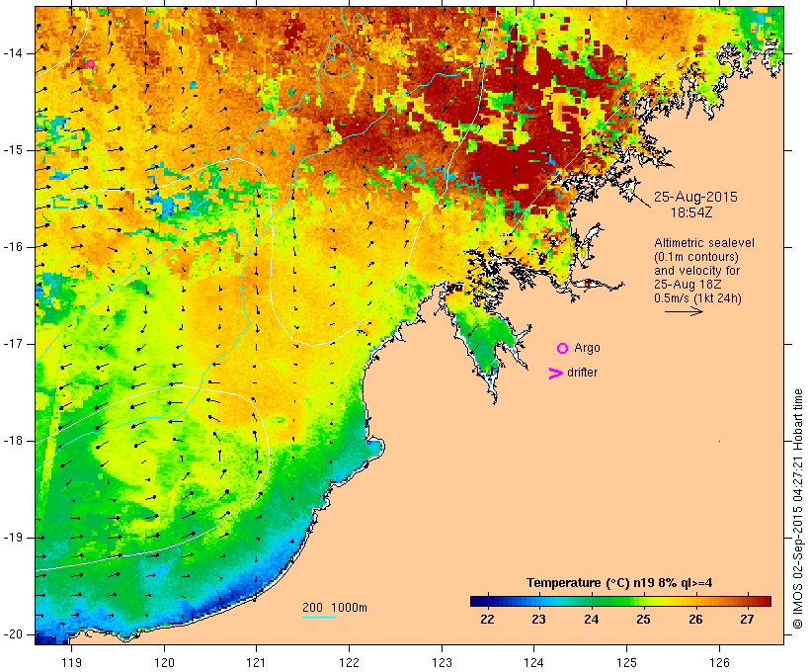This screenshot has height=672, width=810.
Task: Click the '126' longitude axis label
Action: click(x=719, y=662)
